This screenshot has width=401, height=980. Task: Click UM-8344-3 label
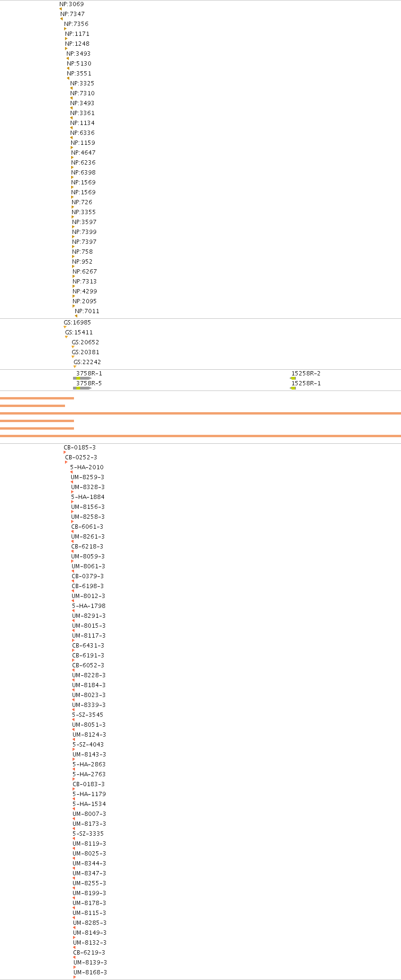pyautogui.click(x=90, y=864)
